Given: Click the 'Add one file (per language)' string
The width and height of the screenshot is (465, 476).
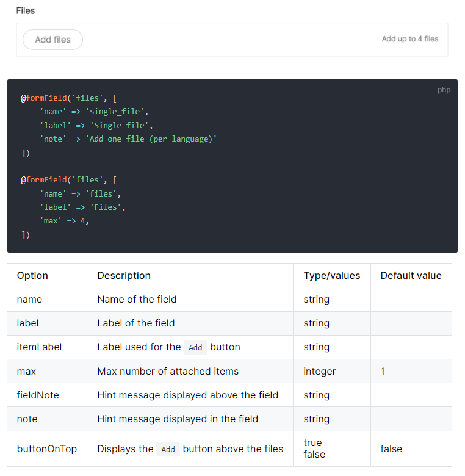Looking at the screenshot, I should 151,139.
